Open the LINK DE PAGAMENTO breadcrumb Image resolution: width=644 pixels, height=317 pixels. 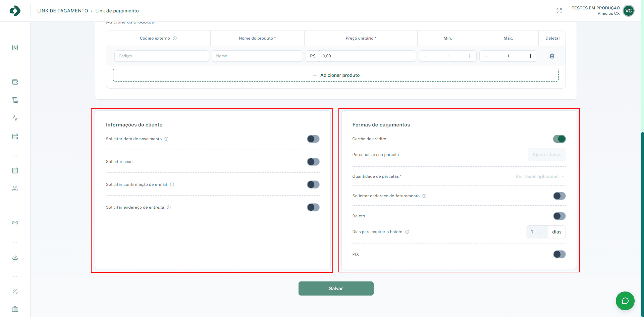[64, 10]
